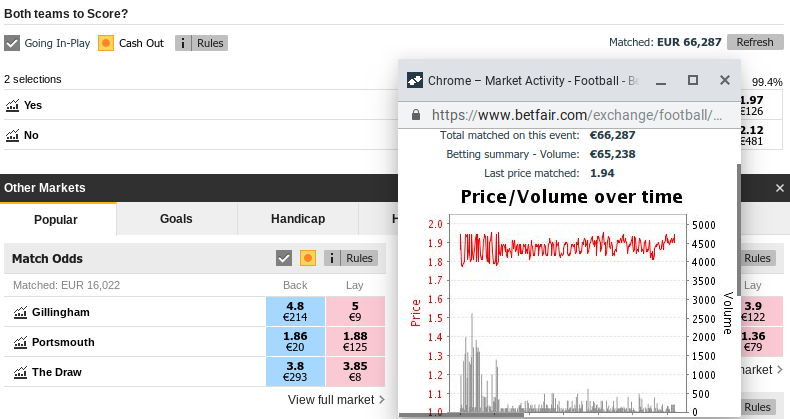
Task: Refresh the matched market data
Action: tap(755, 42)
